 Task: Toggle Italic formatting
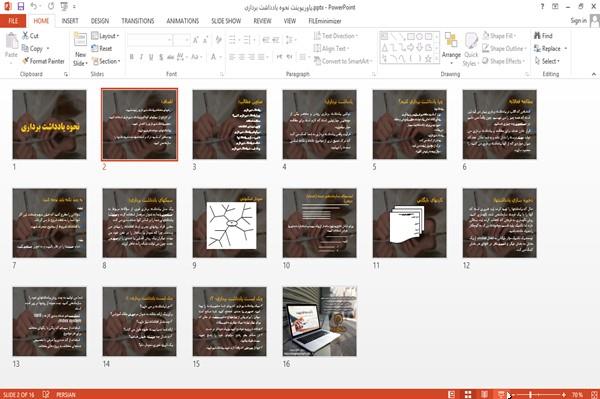click(x=141, y=57)
